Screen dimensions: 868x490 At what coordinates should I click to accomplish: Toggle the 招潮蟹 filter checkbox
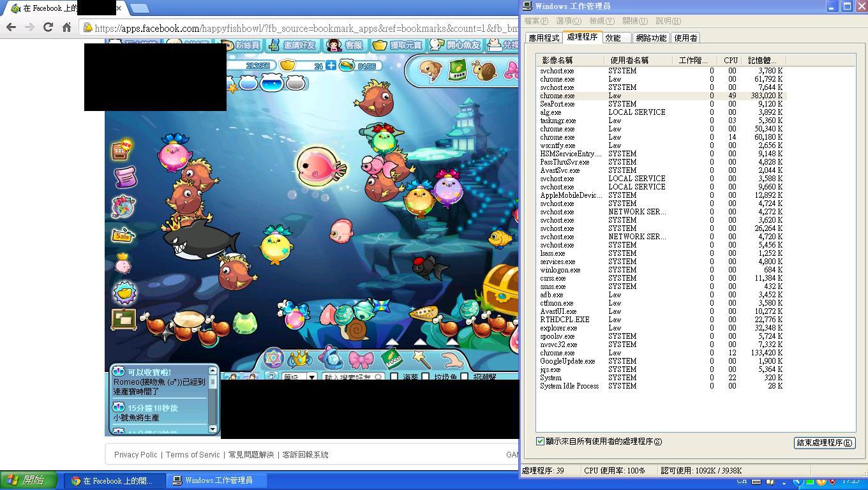(464, 377)
